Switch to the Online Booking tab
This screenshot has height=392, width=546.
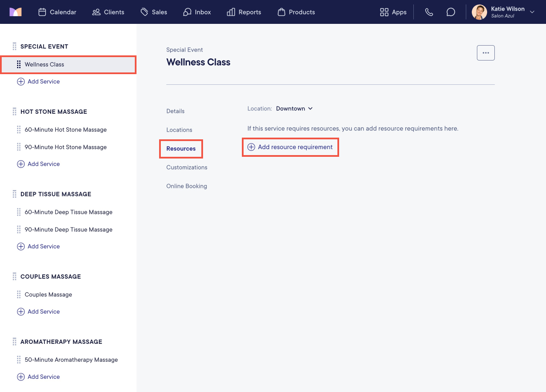[x=187, y=186]
